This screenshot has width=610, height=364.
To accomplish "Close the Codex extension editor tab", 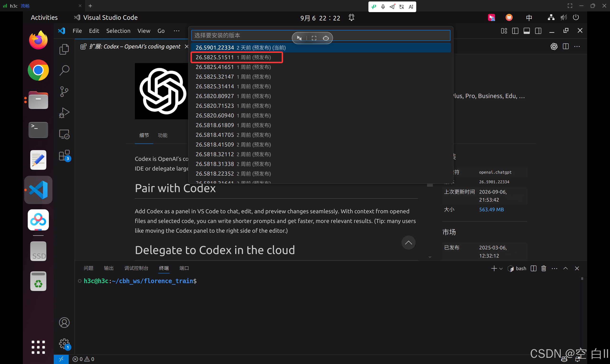I will (x=186, y=46).
